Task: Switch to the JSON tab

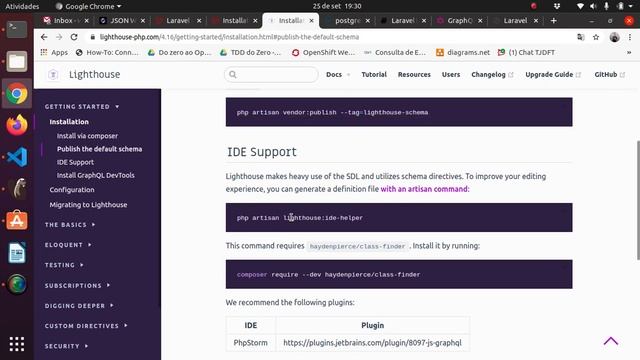Action: pos(122,20)
